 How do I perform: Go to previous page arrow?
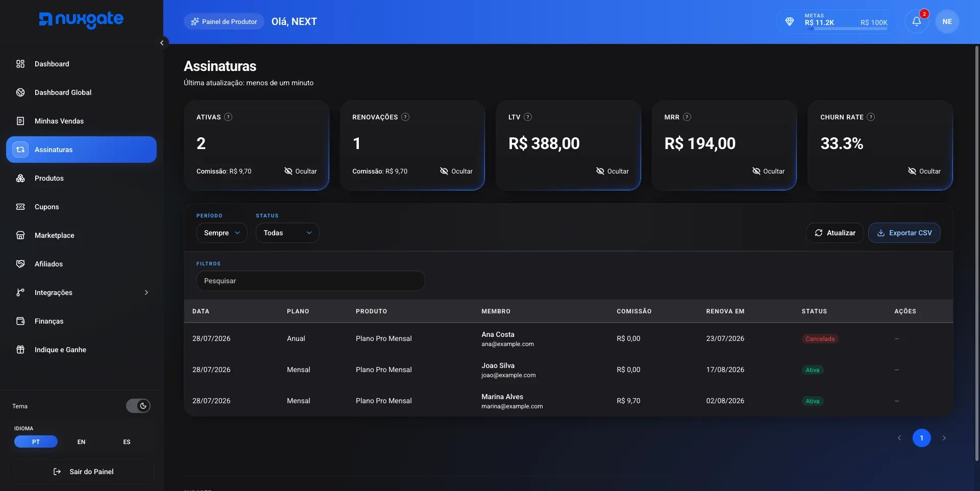tap(899, 438)
